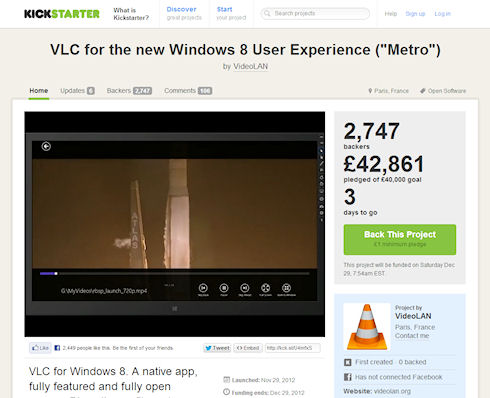Click the Step back playback icon

(203, 288)
